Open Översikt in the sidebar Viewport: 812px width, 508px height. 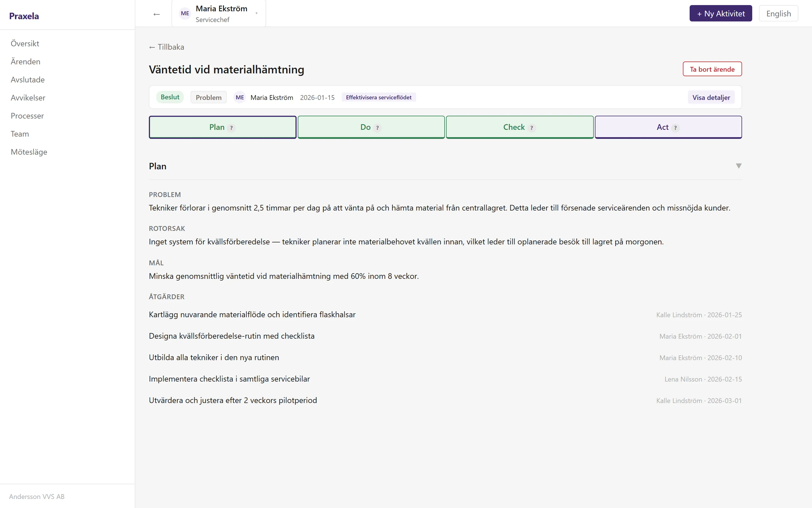click(25, 43)
